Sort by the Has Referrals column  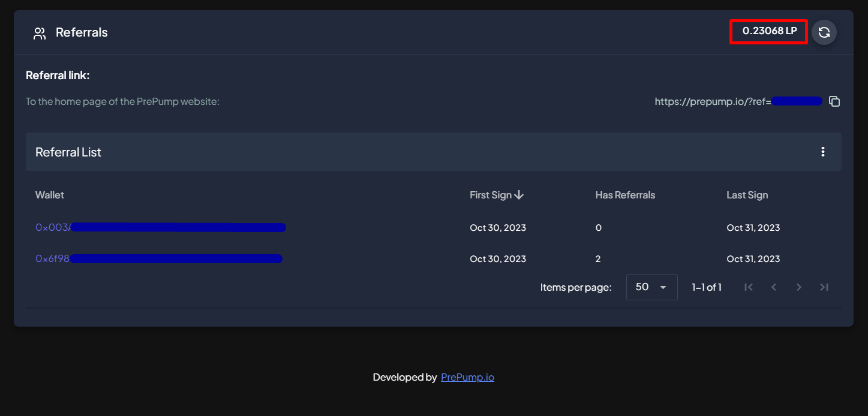[x=625, y=195]
